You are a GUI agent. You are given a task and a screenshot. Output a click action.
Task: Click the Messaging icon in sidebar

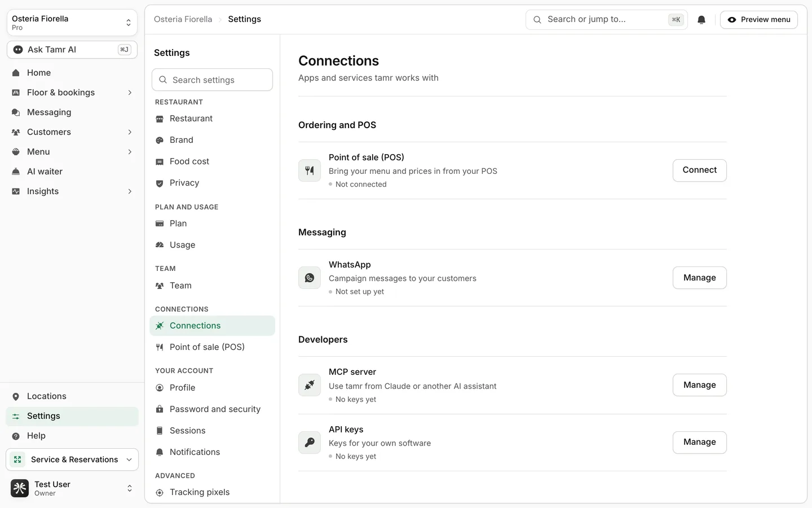[16, 112]
